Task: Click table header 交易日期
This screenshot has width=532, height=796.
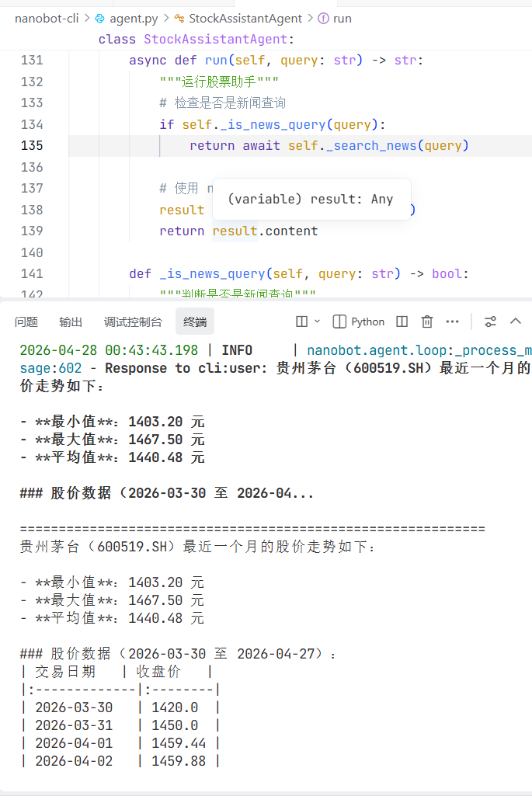Action: [x=65, y=672]
